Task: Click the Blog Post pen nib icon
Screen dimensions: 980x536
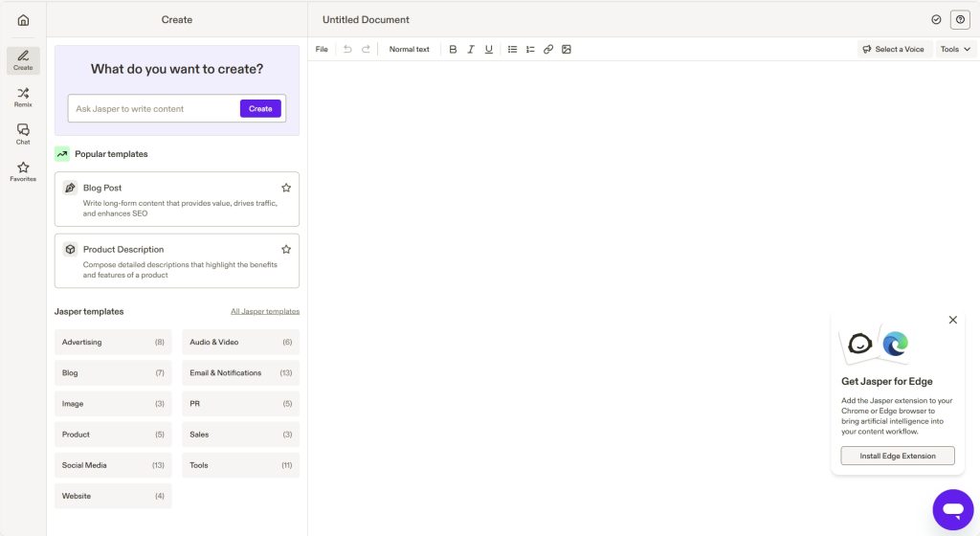Action: pyautogui.click(x=70, y=188)
